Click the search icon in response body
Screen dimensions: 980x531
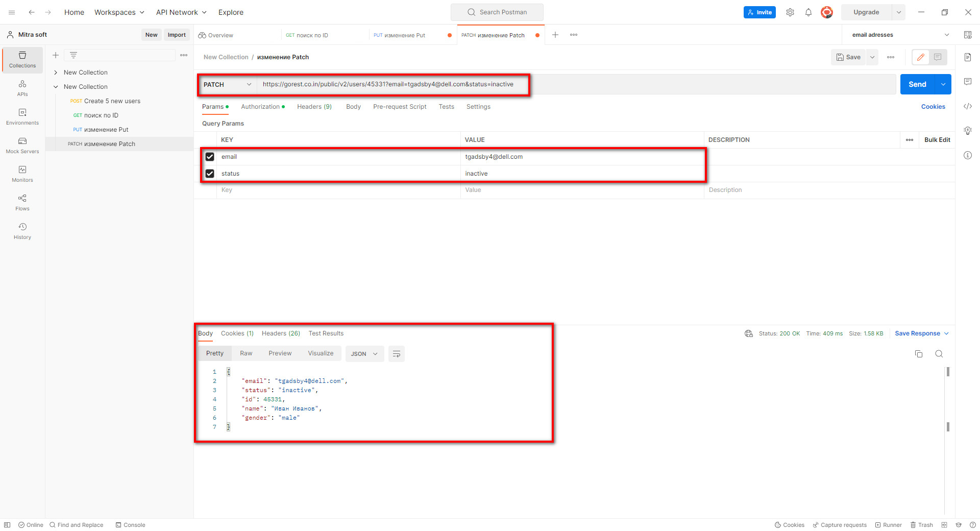click(939, 354)
